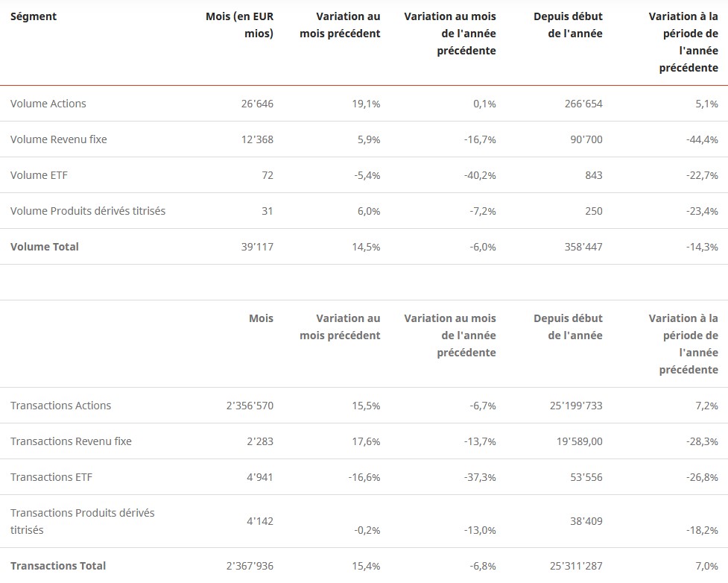Select the 19'589,00 Revenu fixe cell

point(577,441)
